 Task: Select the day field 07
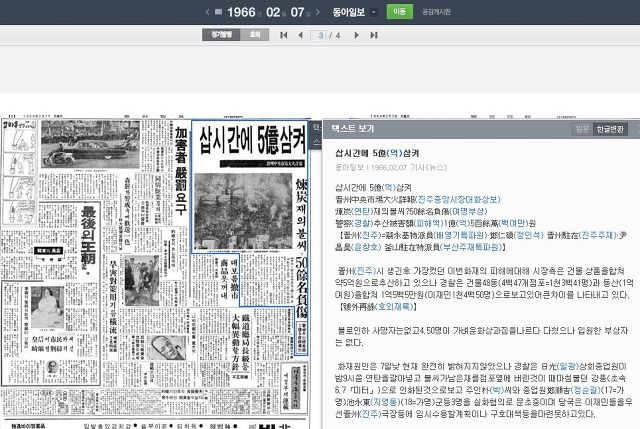297,12
